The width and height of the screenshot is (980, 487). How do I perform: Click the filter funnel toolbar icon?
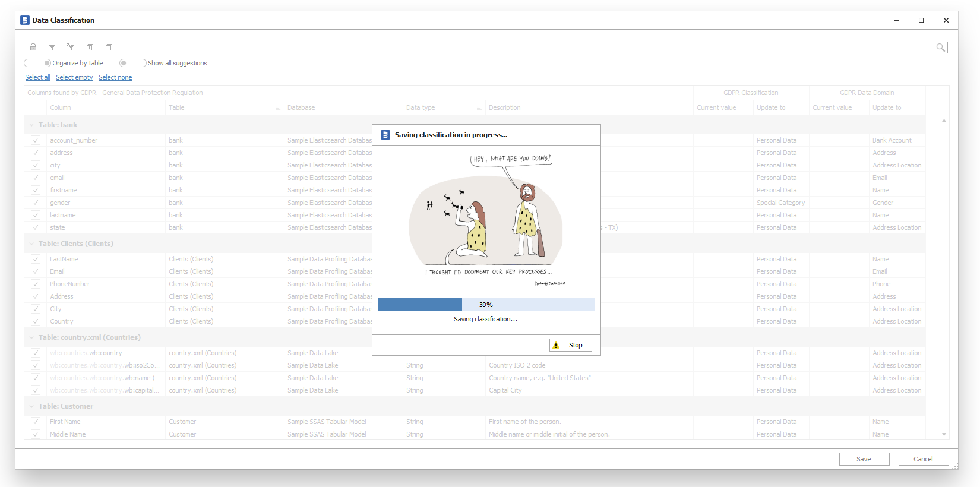click(x=52, y=47)
